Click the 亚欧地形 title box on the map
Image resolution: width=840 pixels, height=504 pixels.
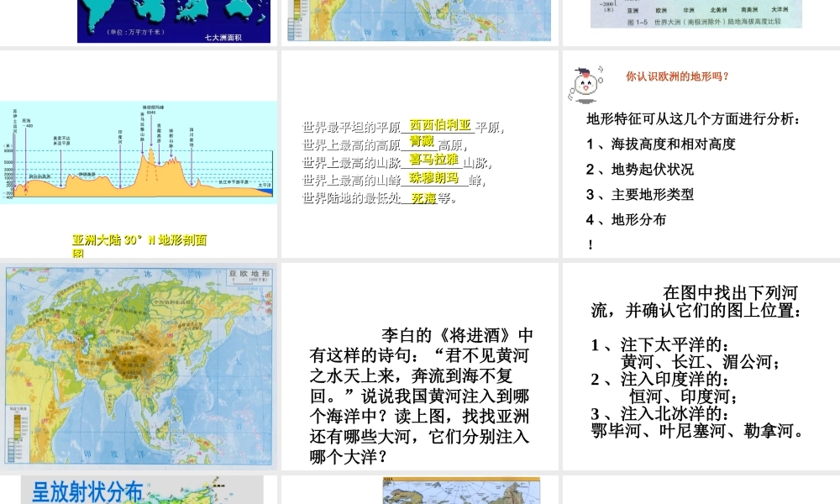point(249,276)
